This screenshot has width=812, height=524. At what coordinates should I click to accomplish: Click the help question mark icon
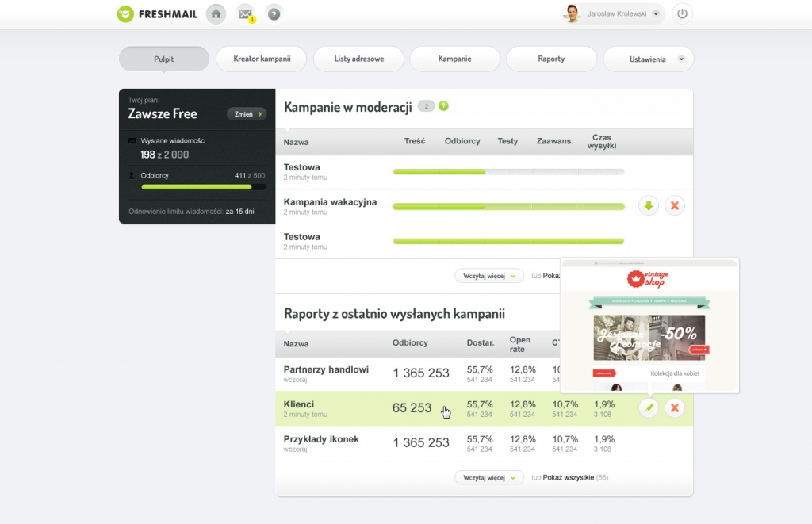tap(274, 14)
